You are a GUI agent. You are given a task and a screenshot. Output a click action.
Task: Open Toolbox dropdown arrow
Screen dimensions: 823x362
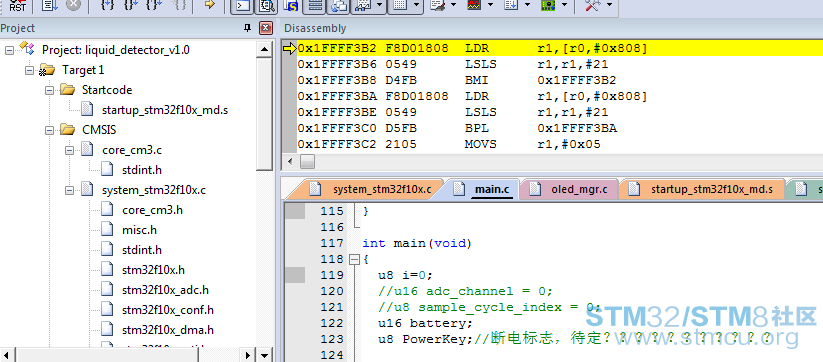[x=610, y=6]
